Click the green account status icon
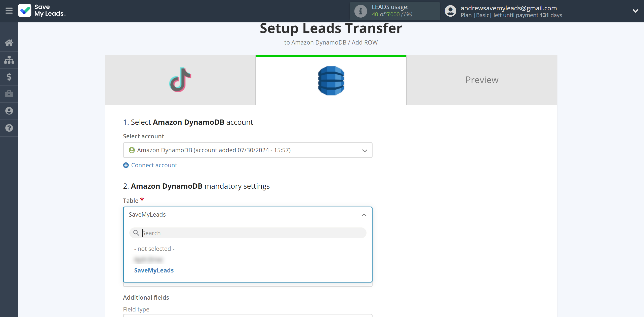This screenshot has height=317, width=644. pyautogui.click(x=132, y=150)
